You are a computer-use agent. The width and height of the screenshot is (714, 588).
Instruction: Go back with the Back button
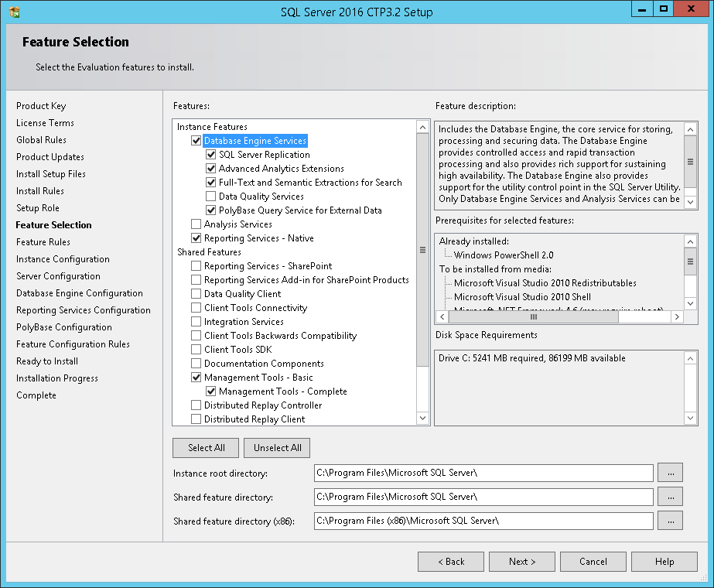pyautogui.click(x=451, y=562)
